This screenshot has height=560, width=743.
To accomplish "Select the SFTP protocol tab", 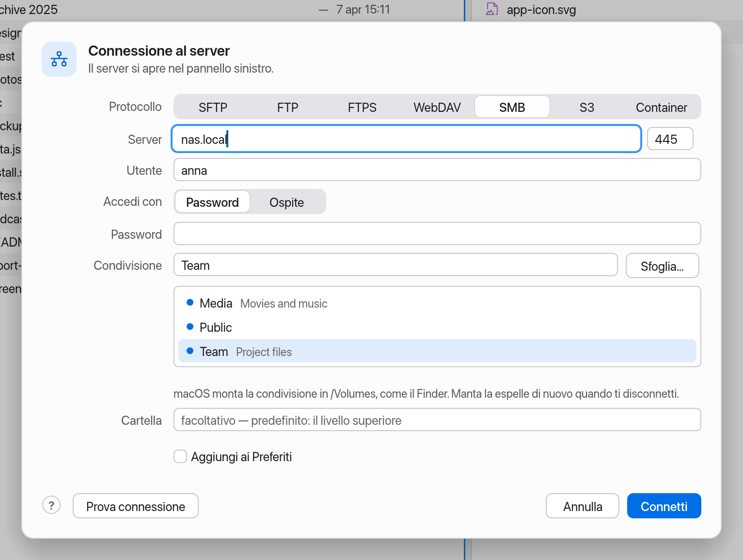I will tap(213, 107).
